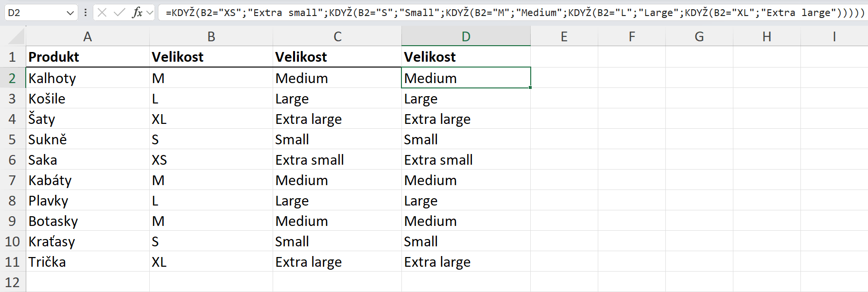
Task: Select row 6 header
Action: tap(13, 160)
